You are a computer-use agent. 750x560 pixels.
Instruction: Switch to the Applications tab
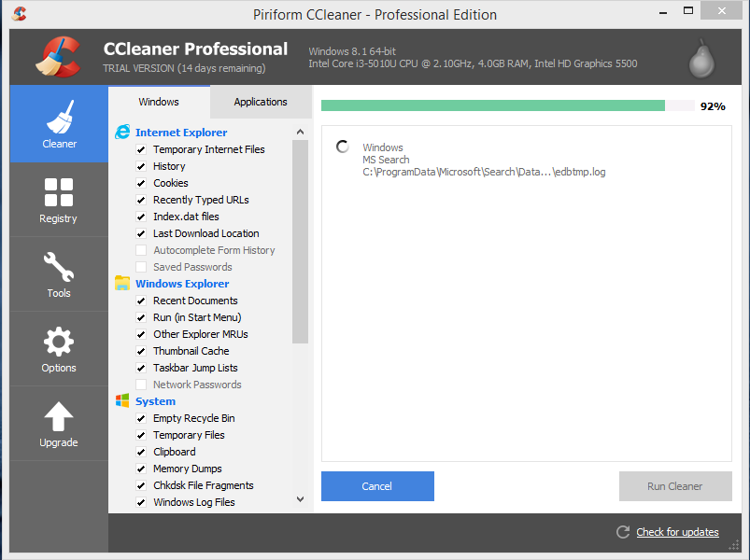[261, 102]
